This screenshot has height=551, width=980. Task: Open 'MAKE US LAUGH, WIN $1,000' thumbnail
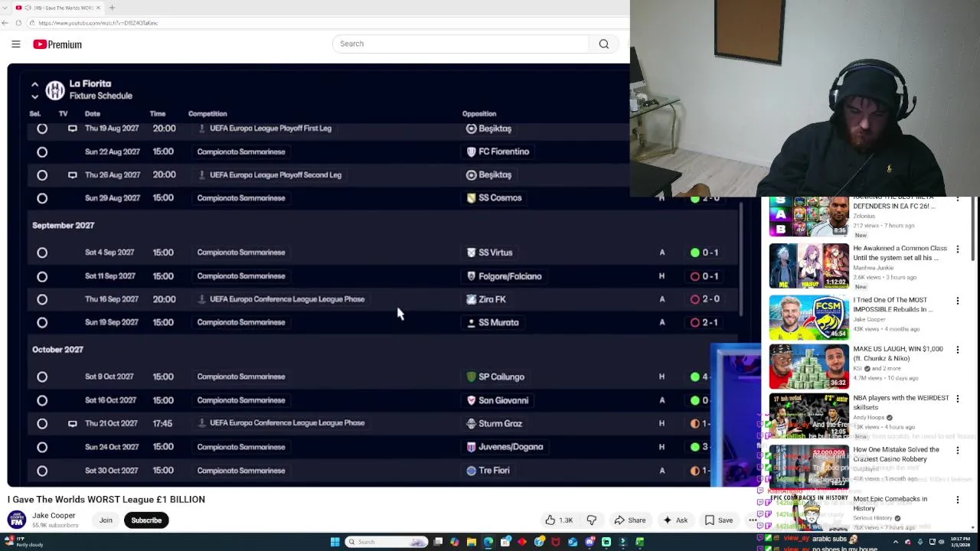(808, 367)
